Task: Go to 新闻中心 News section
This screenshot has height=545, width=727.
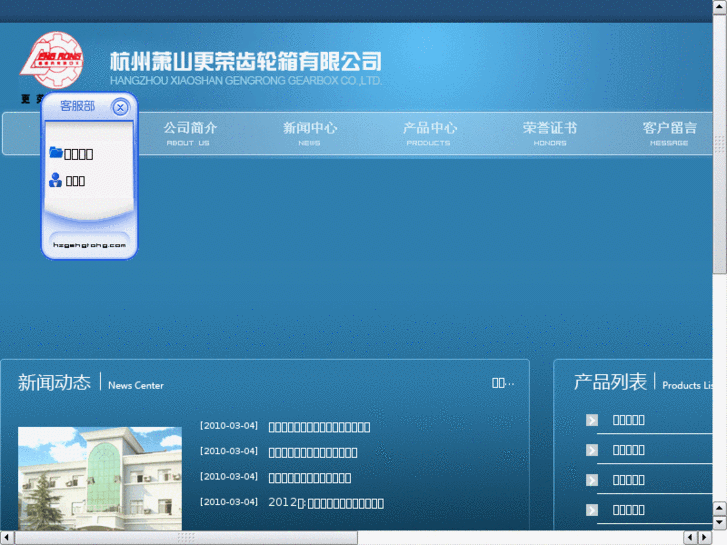Action: [310, 133]
